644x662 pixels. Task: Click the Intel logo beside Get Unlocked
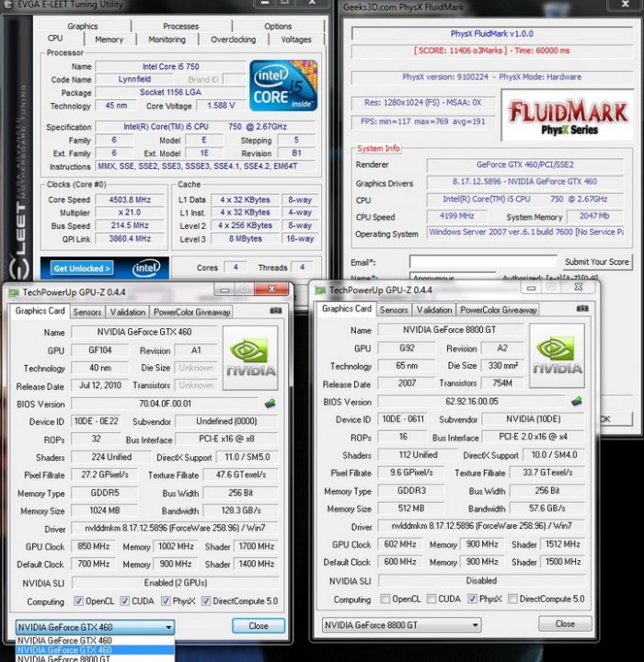[x=146, y=268]
